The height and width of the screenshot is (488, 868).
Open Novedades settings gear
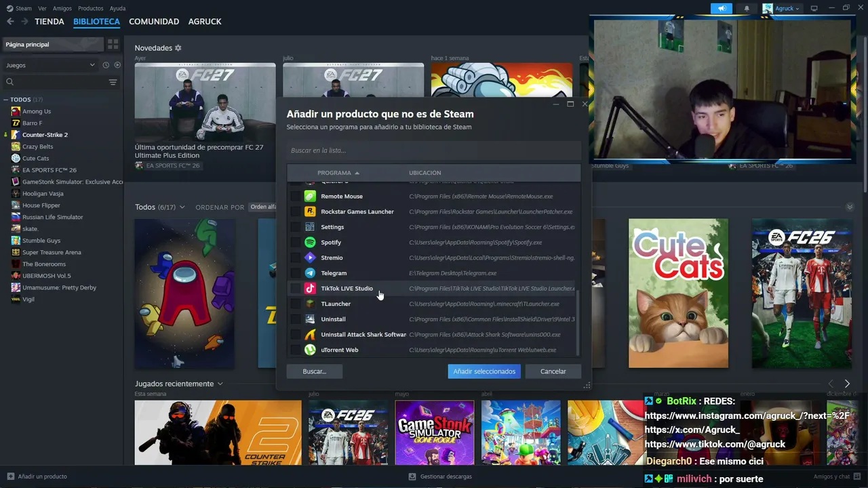point(178,48)
